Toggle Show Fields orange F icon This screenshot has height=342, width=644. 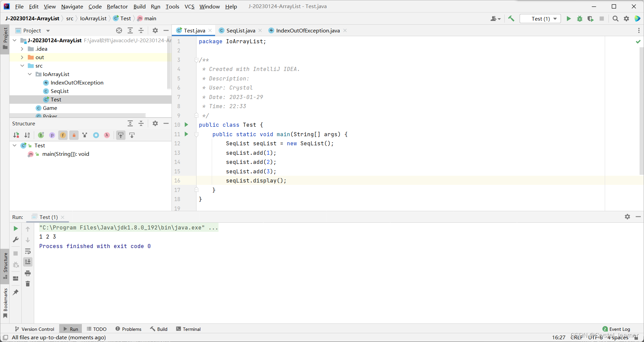tap(63, 135)
